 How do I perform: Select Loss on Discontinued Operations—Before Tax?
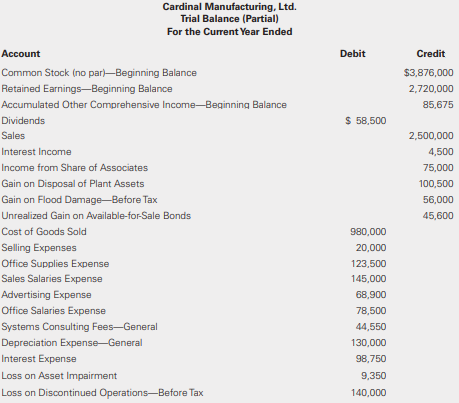(x=102, y=393)
